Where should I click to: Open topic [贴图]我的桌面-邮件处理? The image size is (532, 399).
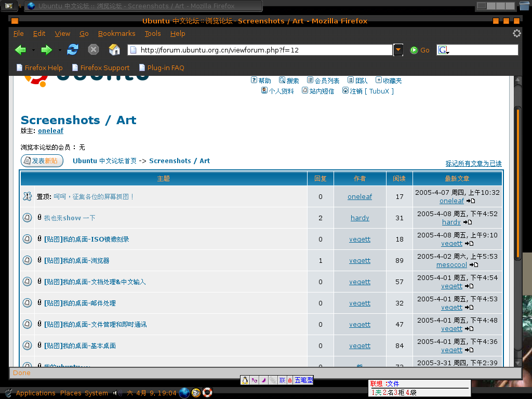[x=79, y=303]
